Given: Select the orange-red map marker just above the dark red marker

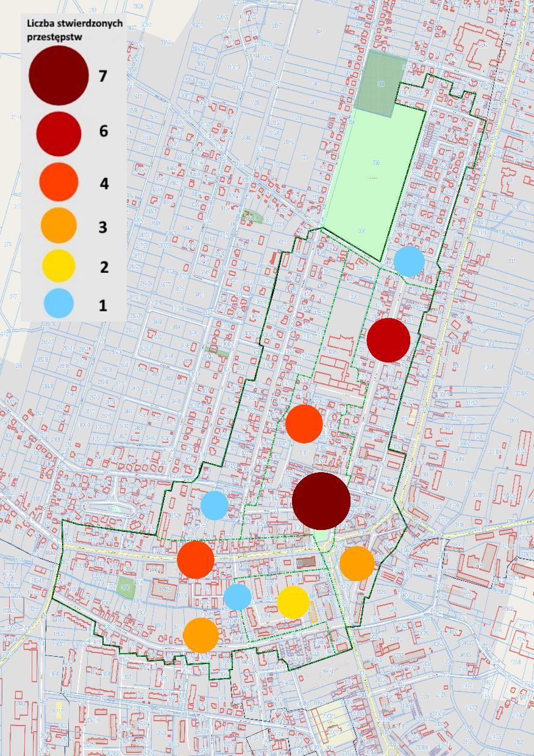Looking at the screenshot, I should pyautogui.click(x=304, y=423).
